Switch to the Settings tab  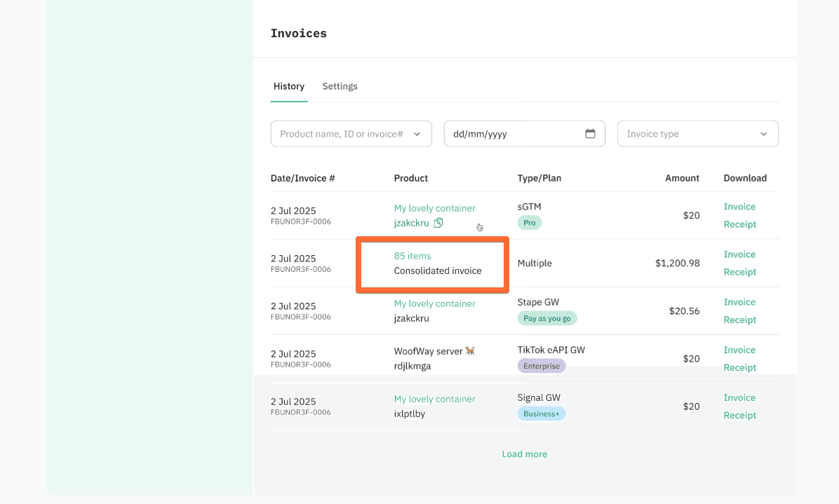click(340, 86)
